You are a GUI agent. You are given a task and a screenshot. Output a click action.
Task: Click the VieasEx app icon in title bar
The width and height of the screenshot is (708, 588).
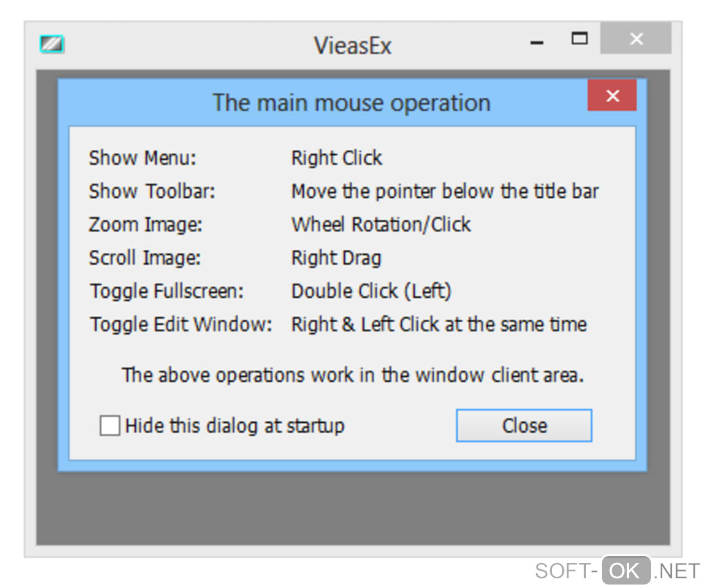point(52,45)
